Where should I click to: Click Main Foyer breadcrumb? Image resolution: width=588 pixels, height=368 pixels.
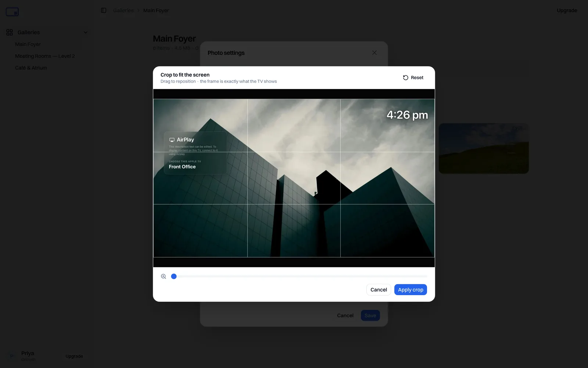156,10
